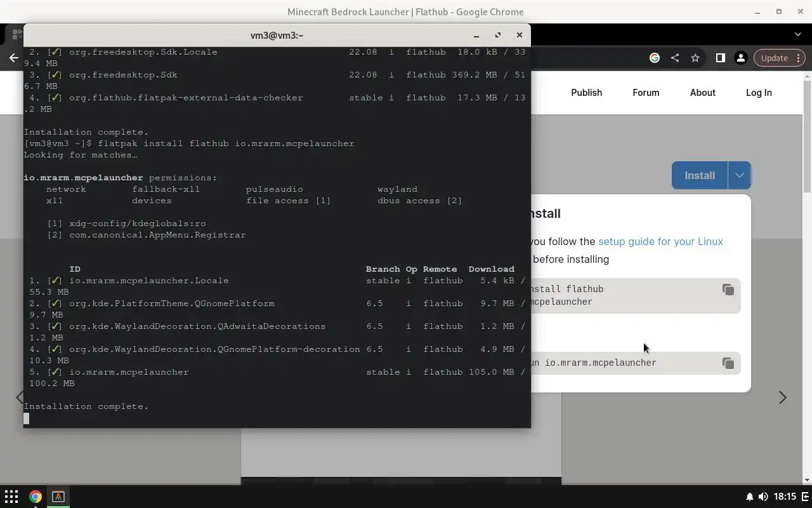This screenshot has height=508, width=812.
Task: Share this page via share icon
Action: coord(675,58)
